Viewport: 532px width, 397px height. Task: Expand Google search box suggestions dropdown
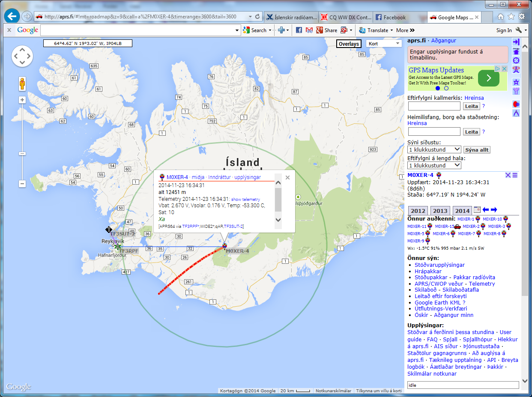(x=237, y=30)
